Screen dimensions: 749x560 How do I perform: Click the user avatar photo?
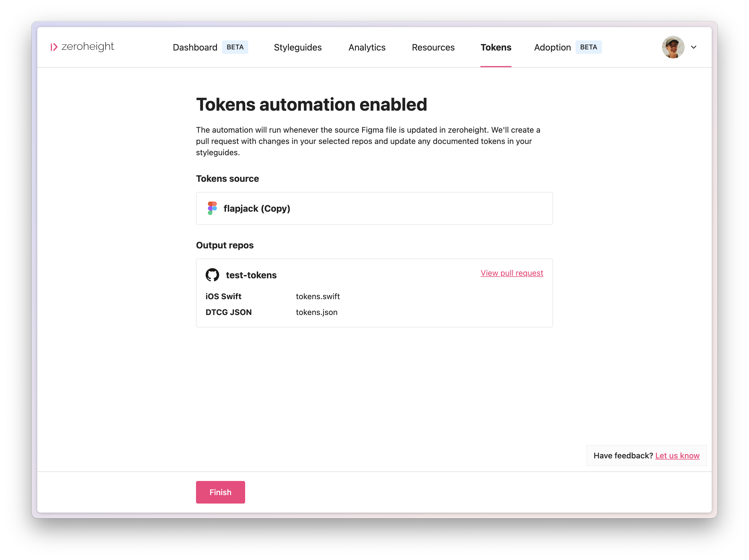click(673, 47)
